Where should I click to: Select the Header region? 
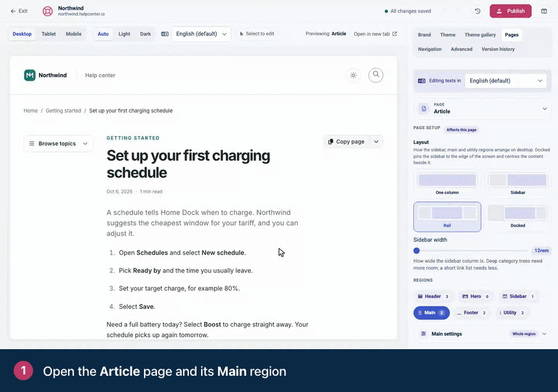[x=433, y=296]
